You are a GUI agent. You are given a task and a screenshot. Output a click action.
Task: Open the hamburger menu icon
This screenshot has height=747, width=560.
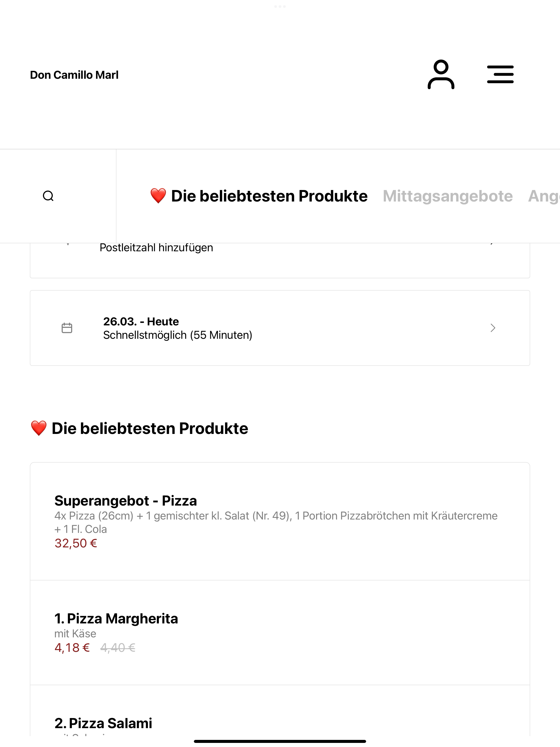500,74
